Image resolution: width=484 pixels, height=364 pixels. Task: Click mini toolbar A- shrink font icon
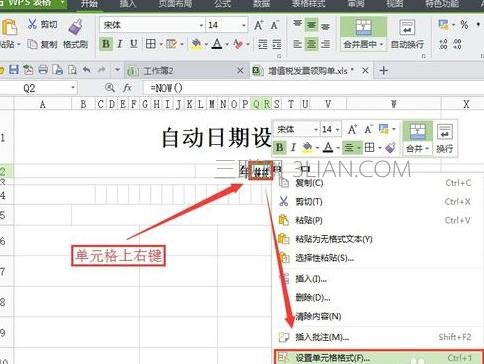click(368, 129)
